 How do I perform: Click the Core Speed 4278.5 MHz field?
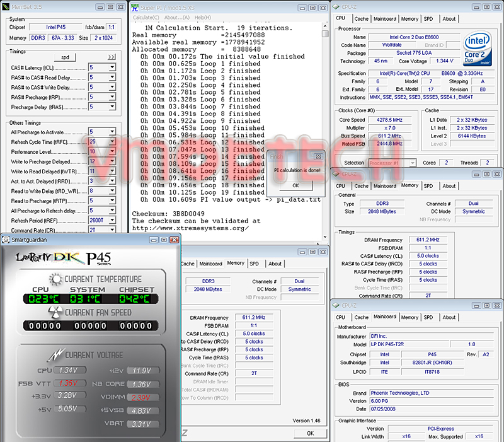click(x=389, y=120)
